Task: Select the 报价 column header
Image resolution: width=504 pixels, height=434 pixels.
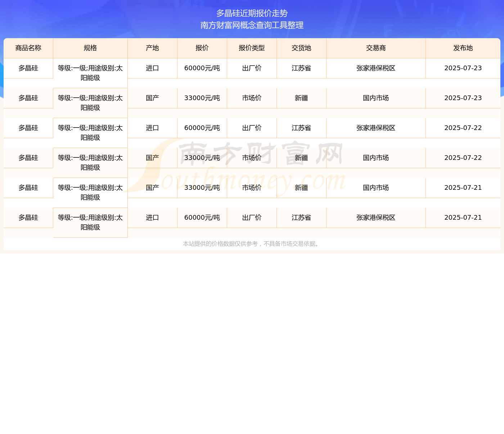Action: coord(202,48)
